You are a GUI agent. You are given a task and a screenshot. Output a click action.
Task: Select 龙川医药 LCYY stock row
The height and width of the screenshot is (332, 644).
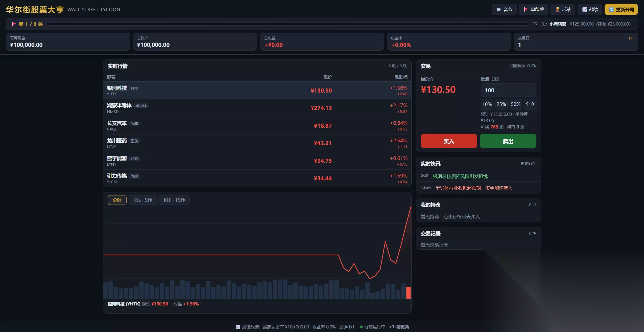pyautogui.click(x=257, y=143)
